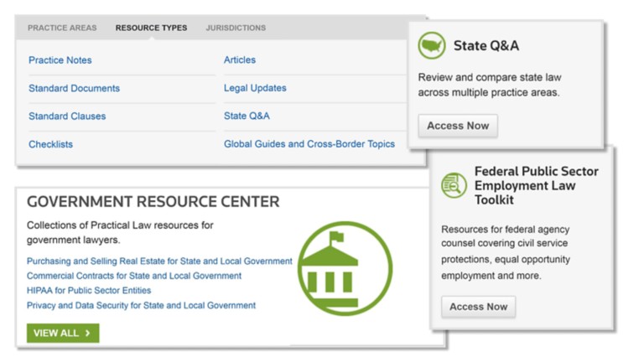The image size is (644, 362).
Task: Click Access Now under State Q&A
Action: click(458, 126)
